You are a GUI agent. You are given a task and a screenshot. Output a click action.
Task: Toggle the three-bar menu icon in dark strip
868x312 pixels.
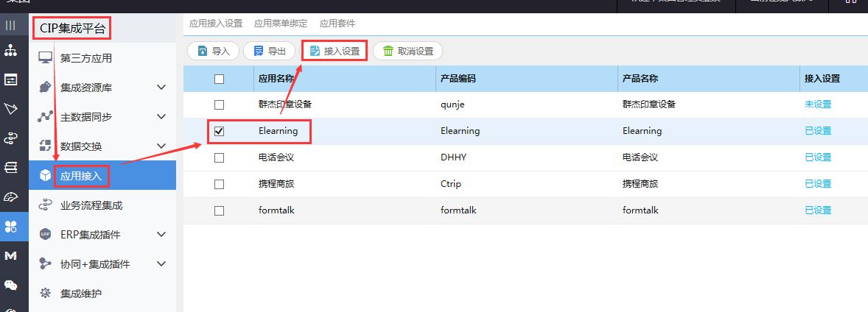(10, 25)
